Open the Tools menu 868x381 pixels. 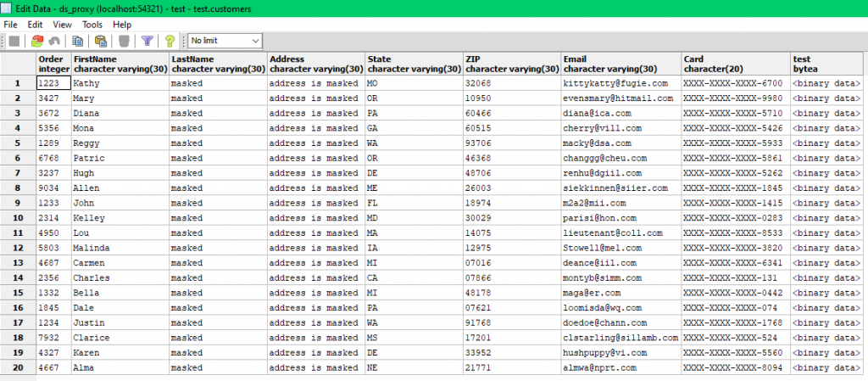(x=92, y=25)
